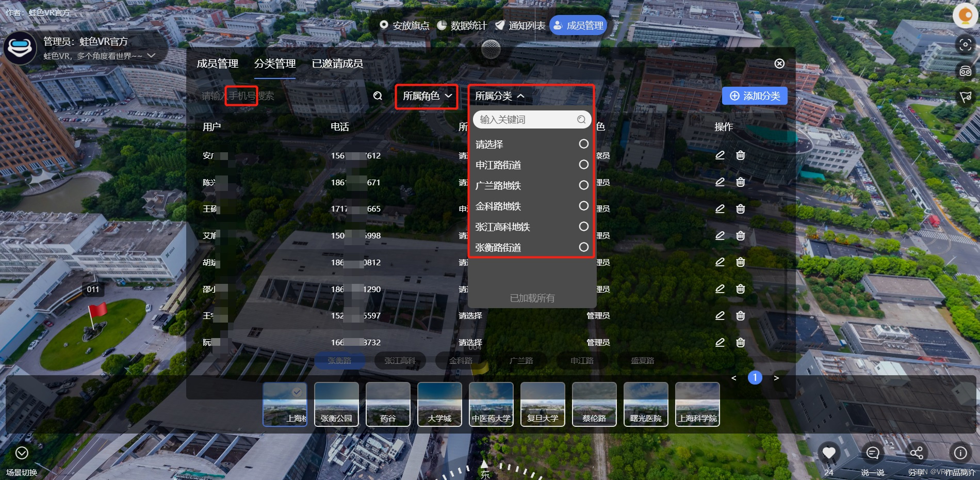Screen dimensions: 980x480
Task: Expand the author description chevron
Action: click(151, 55)
